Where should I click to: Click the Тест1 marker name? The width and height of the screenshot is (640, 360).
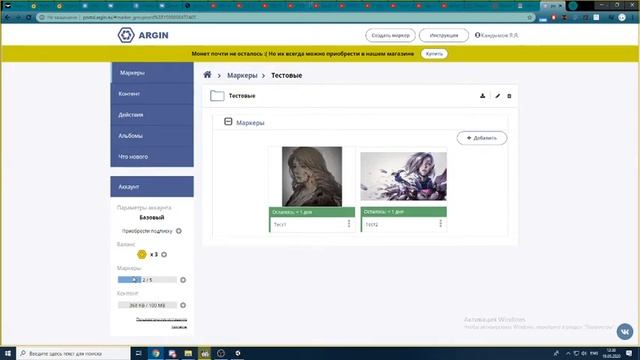click(x=280, y=224)
